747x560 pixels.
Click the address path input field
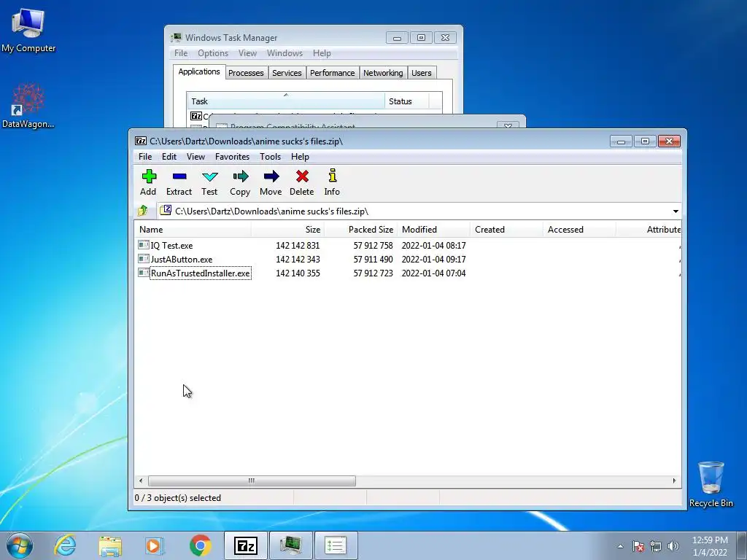(414, 211)
